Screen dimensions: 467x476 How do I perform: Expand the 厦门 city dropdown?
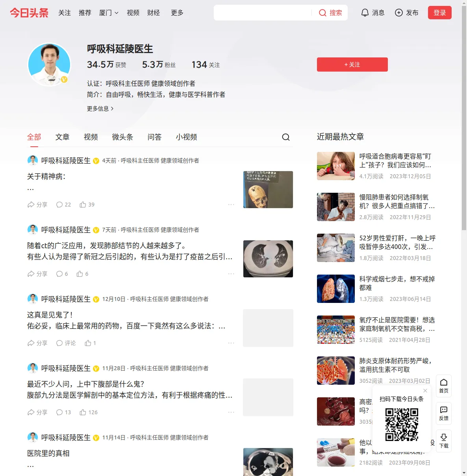click(109, 13)
